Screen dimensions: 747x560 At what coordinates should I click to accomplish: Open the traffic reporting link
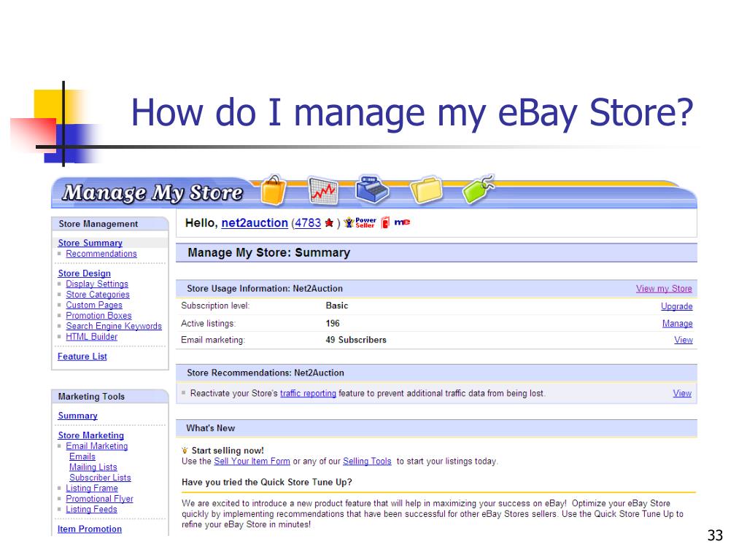[308, 393]
